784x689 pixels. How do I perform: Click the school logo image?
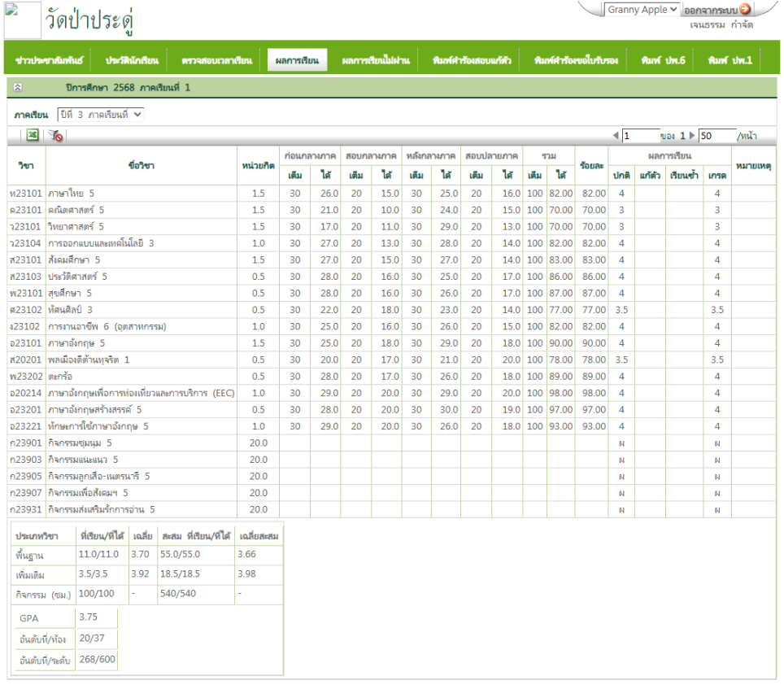click(x=22, y=20)
